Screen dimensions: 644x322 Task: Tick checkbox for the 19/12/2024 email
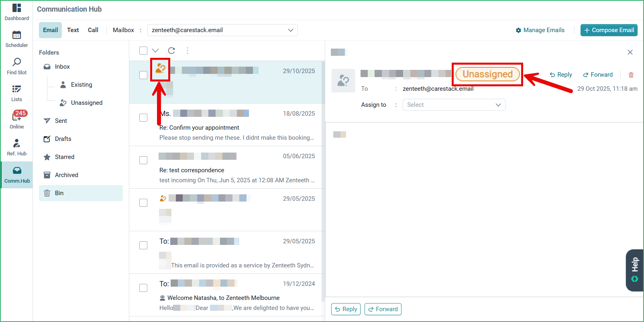[x=143, y=288]
